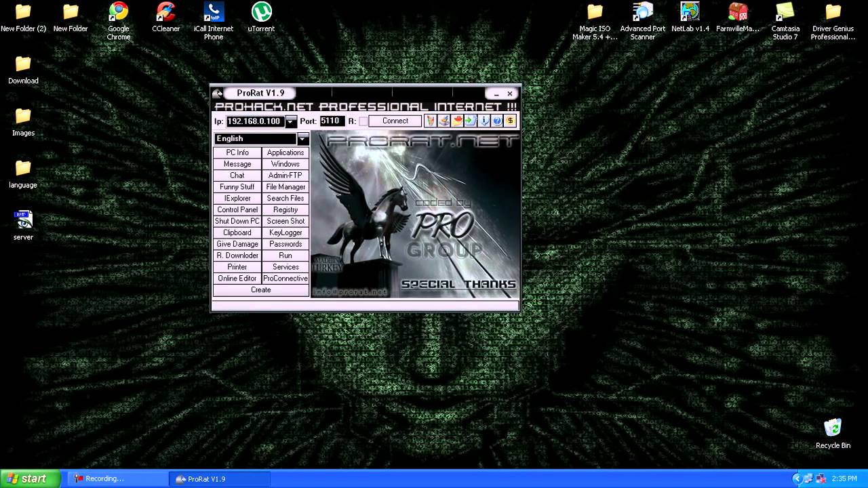The width and height of the screenshot is (868, 488).
Task: Click the Online Editor button
Action: click(237, 279)
